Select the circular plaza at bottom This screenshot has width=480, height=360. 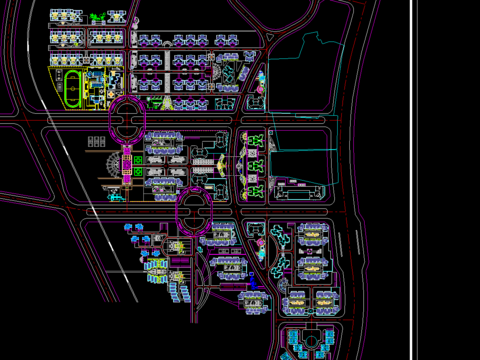click(x=311, y=341)
